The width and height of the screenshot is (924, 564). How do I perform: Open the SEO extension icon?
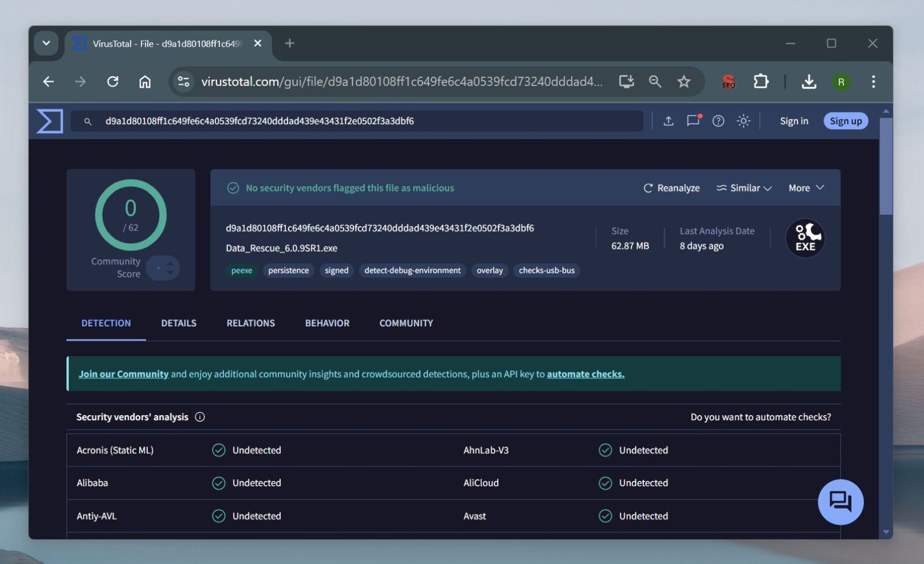[x=728, y=82]
